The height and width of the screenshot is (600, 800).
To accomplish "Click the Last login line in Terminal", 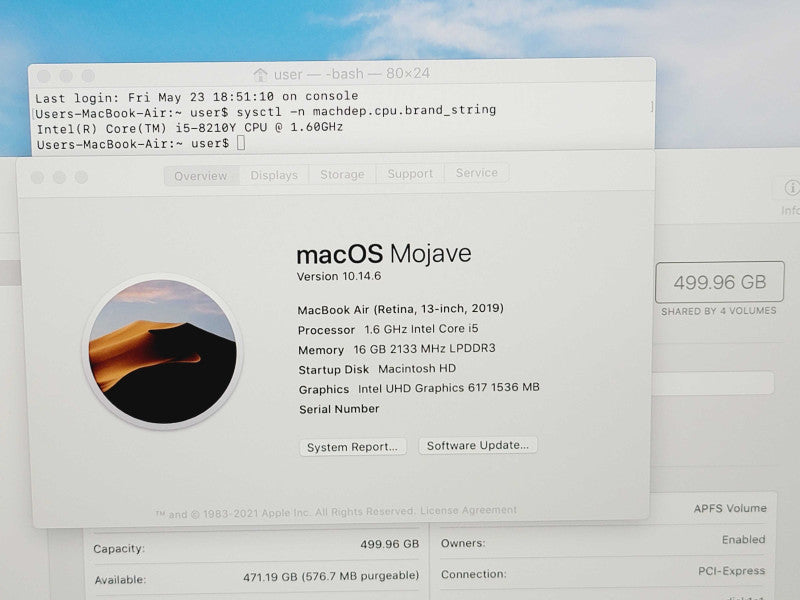I will [x=196, y=96].
